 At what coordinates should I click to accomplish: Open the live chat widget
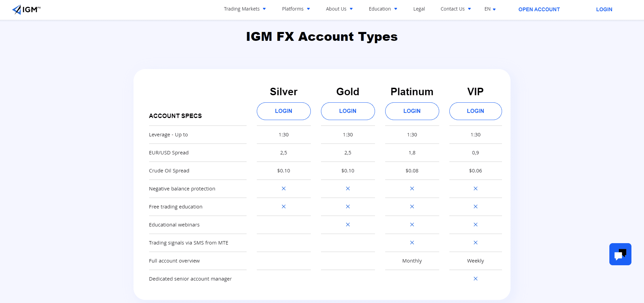pyautogui.click(x=620, y=254)
